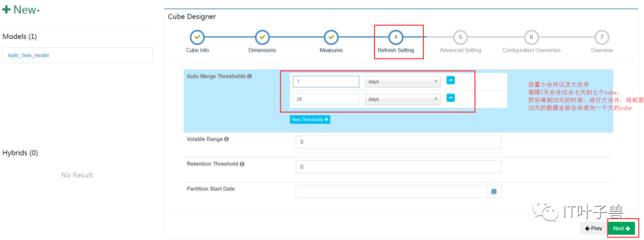The height and width of the screenshot is (240, 644).
Task: Go to the Measures step circle
Action: (x=331, y=38)
